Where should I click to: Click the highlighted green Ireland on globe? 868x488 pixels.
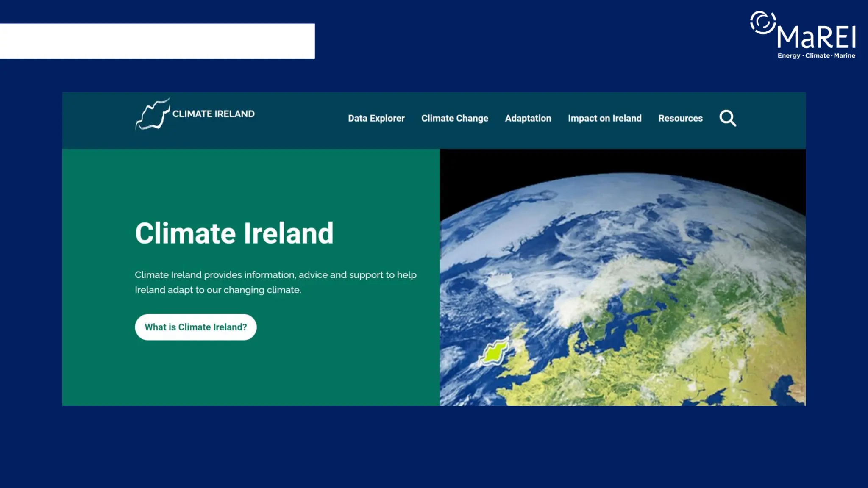pos(494,352)
